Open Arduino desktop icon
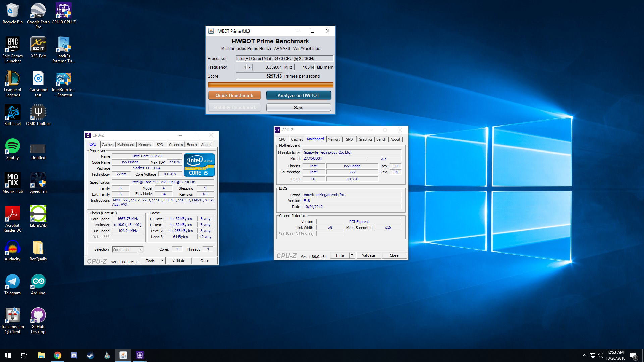644x362 pixels. (x=38, y=284)
